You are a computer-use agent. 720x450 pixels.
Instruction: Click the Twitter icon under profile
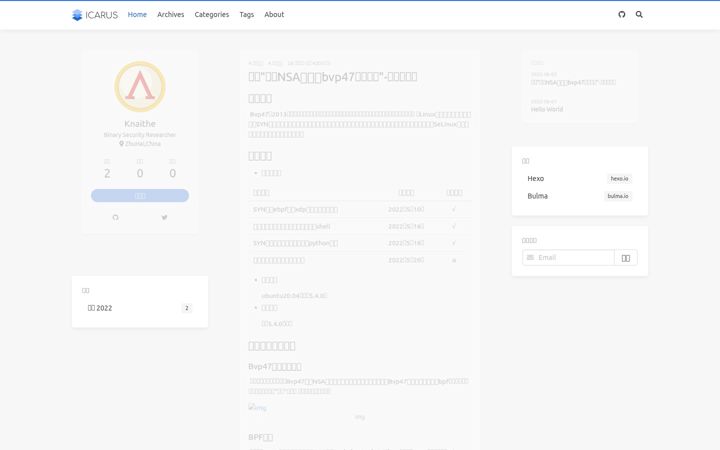pyautogui.click(x=164, y=217)
